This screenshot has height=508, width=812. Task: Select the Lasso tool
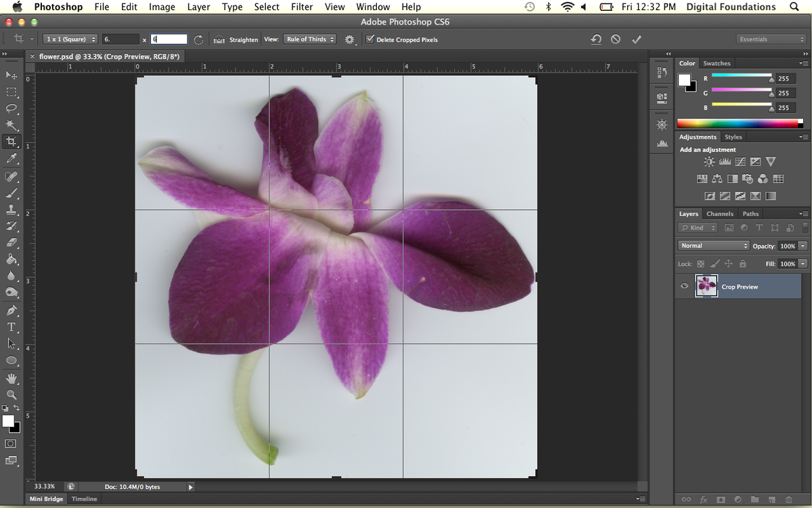pos(12,108)
